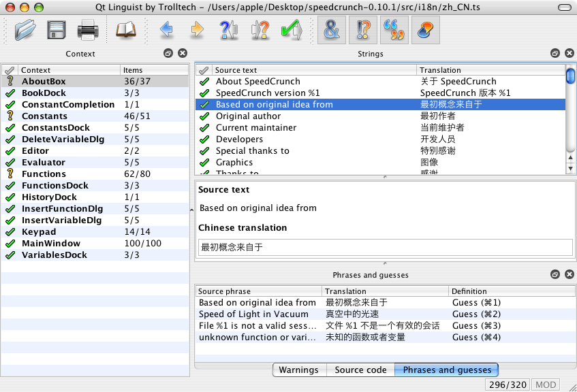This screenshot has height=392, width=577.
Task: Select InsertFunctionDlg context
Action: click(x=95, y=209)
